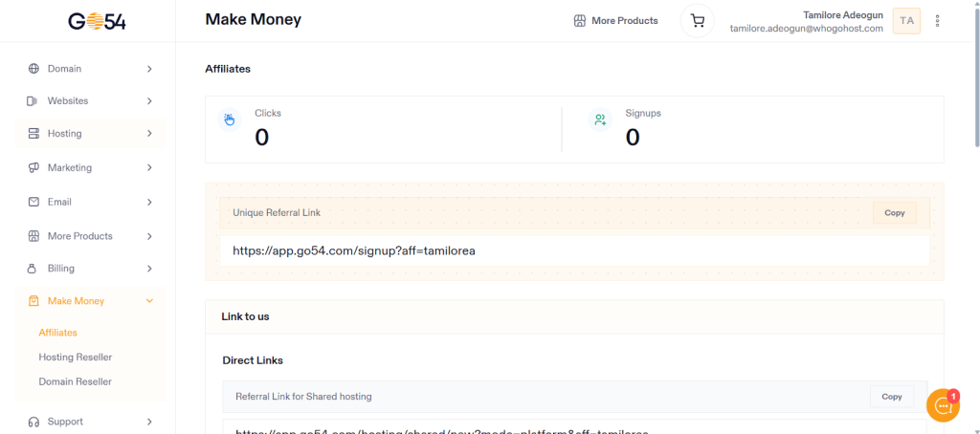Select Domain Reseller submenu item
980x434 pixels.
coord(75,382)
